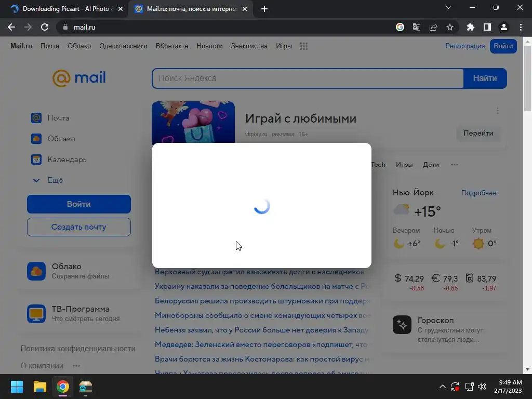The height and width of the screenshot is (399, 532).
Task: Click the share page icon
Action: pyautogui.click(x=433, y=27)
